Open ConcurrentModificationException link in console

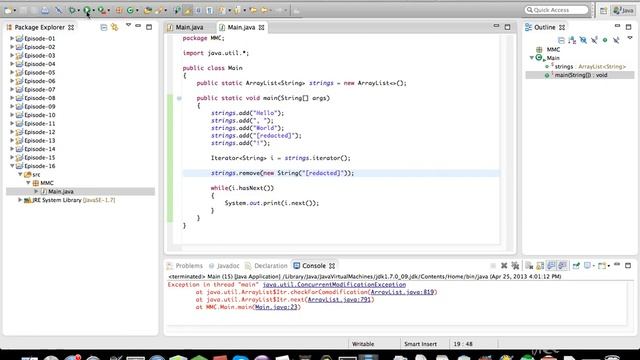pyautogui.click(x=334, y=284)
